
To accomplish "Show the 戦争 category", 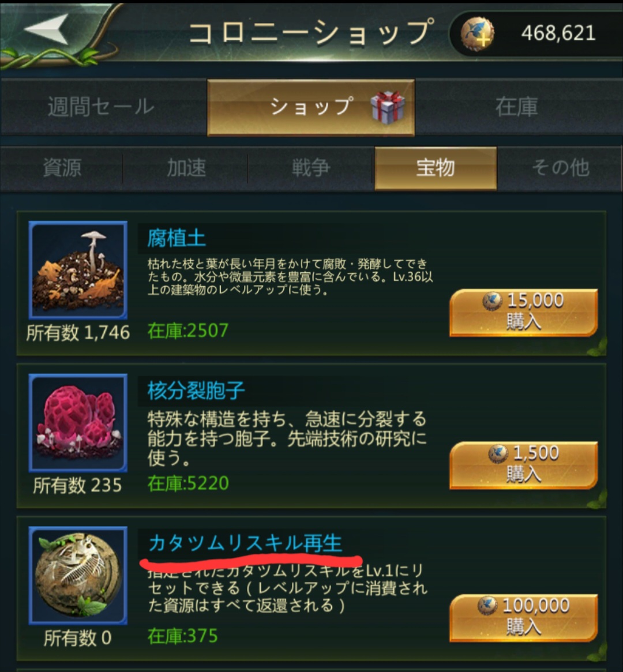I will coord(311,168).
